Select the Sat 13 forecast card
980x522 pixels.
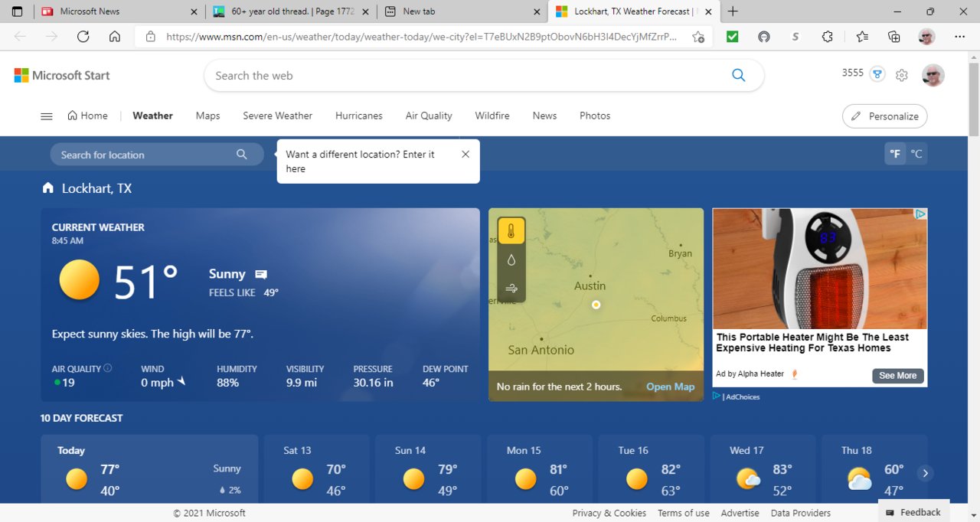317,469
